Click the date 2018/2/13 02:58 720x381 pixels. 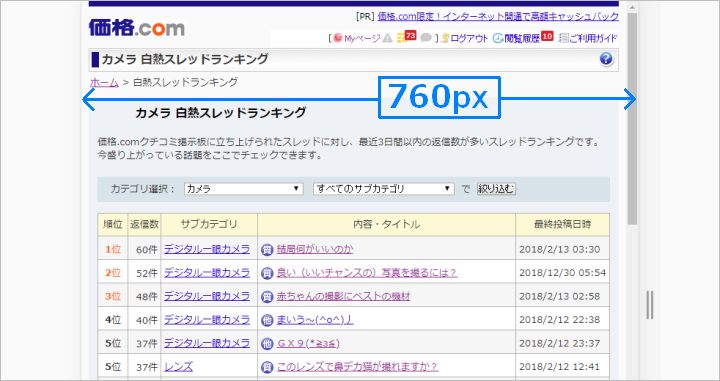[x=559, y=297]
